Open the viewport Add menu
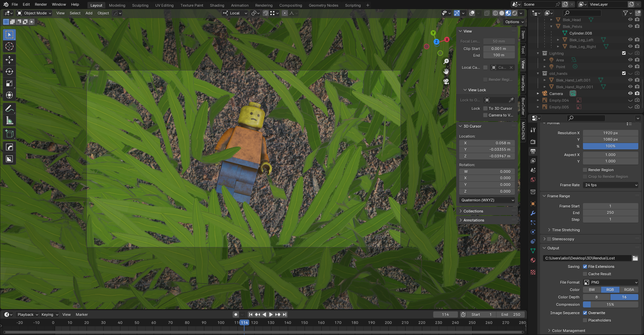The width and height of the screenshot is (644, 335). 89,13
